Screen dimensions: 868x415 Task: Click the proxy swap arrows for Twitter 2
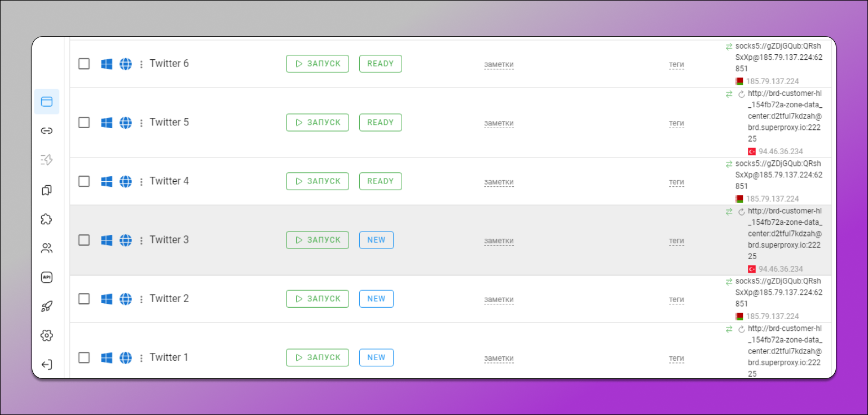point(729,281)
